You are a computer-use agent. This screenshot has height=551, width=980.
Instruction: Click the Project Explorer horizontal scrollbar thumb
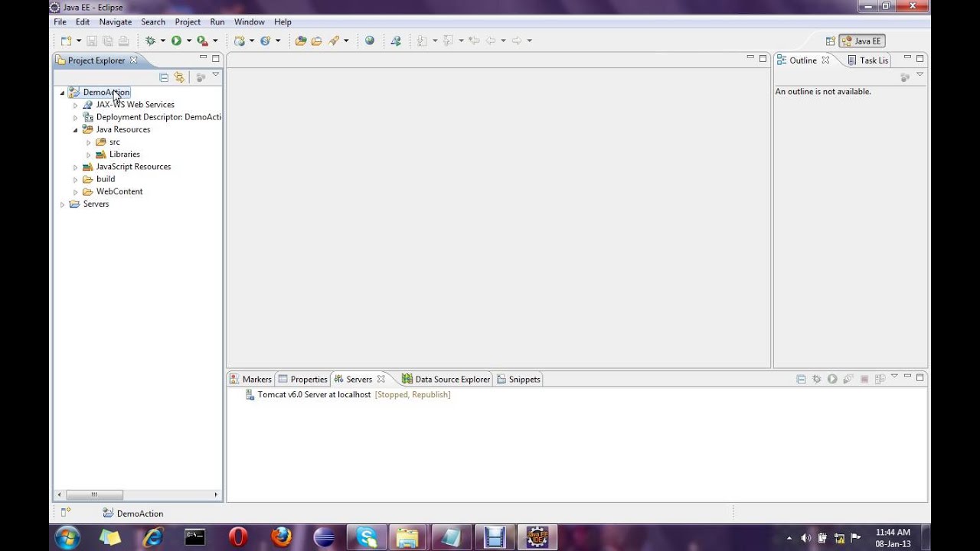click(x=94, y=494)
